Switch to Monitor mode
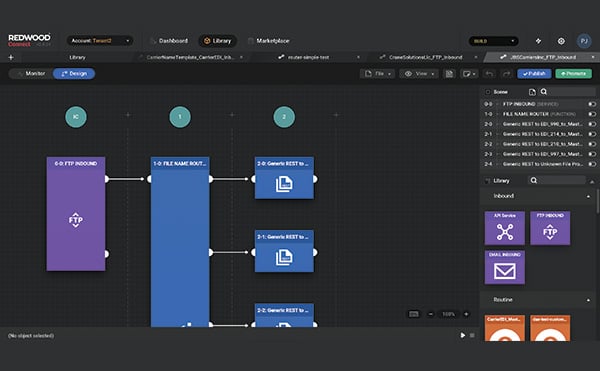The height and width of the screenshot is (371, 600). pyautogui.click(x=31, y=73)
